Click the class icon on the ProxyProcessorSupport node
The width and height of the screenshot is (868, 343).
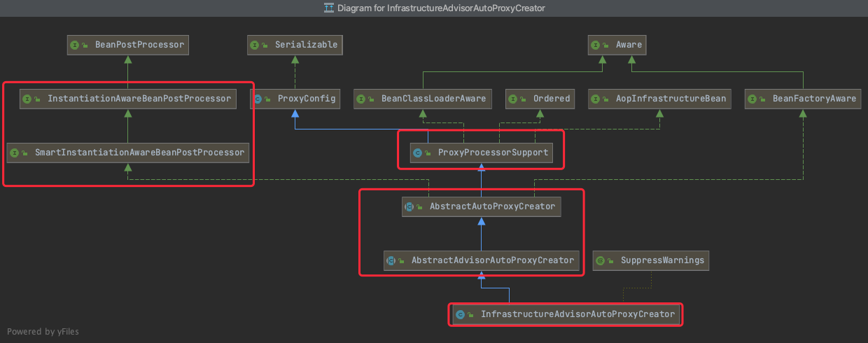pyautogui.click(x=418, y=153)
